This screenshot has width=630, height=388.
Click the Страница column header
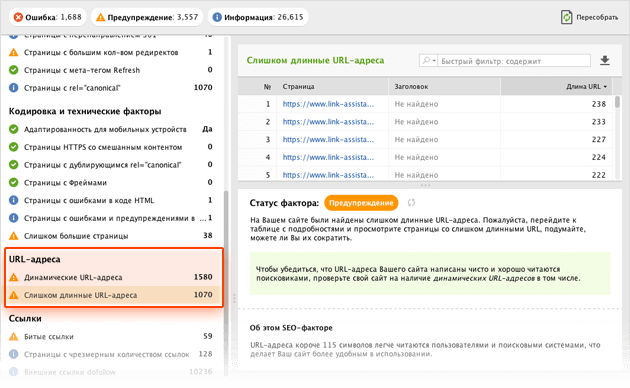tap(332, 86)
